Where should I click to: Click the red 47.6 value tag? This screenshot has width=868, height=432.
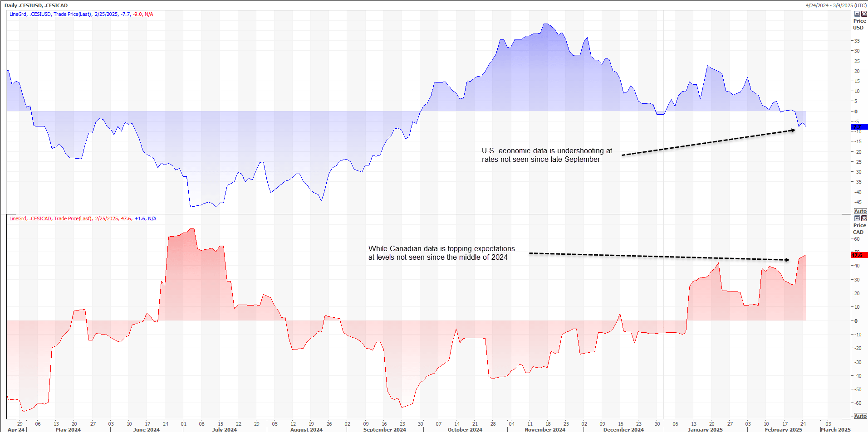[859, 255]
